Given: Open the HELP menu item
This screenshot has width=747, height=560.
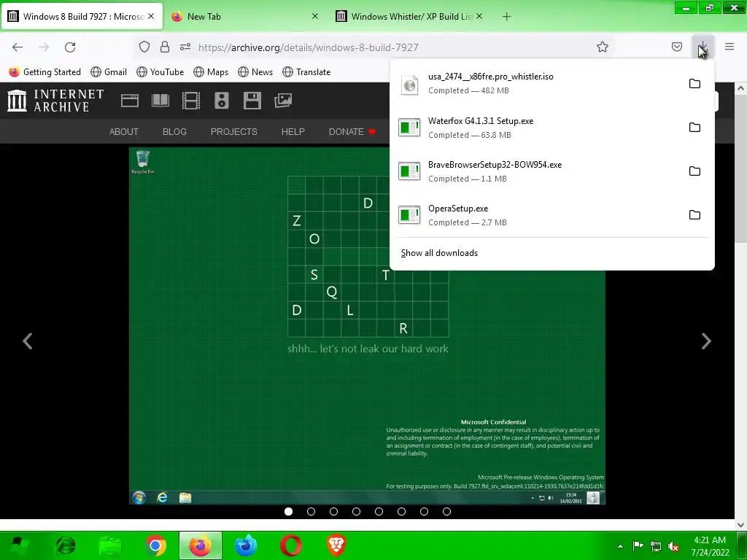Looking at the screenshot, I should (293, 132).
